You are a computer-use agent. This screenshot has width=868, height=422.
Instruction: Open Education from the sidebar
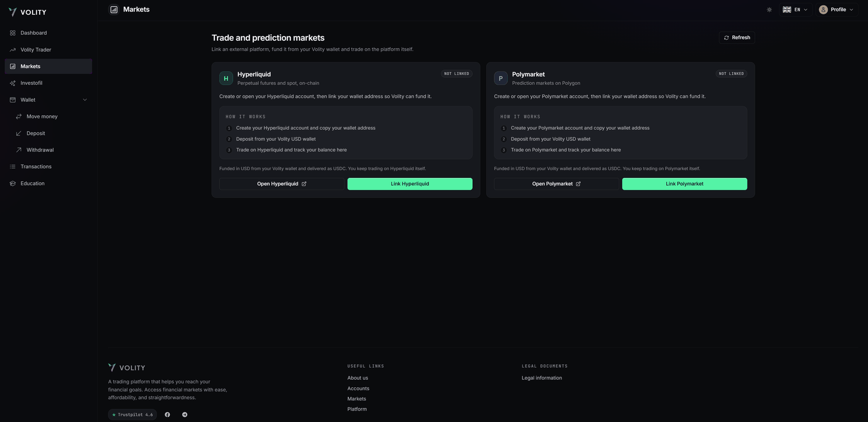(x=48, y=184)
